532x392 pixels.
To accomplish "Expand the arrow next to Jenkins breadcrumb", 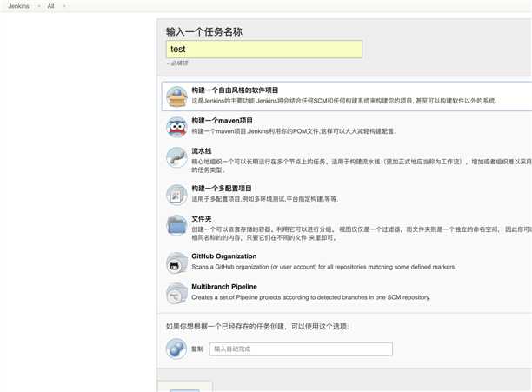I will tap(38, 6).
